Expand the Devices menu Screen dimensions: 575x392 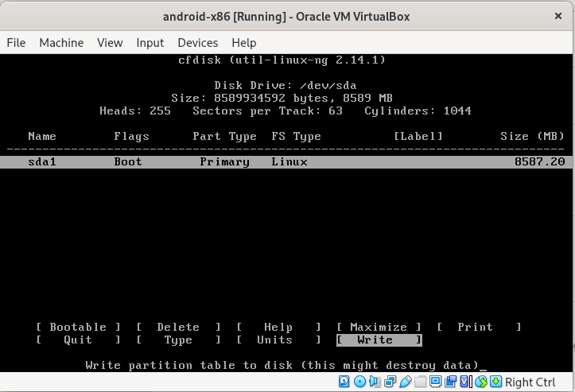coord(197,43)
